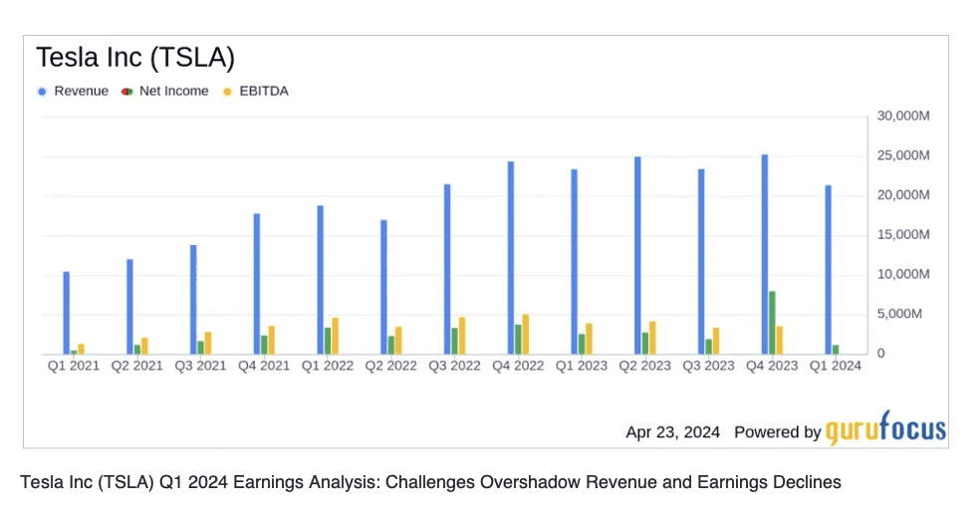Click the Q3 2022 axis label
This screenshot has width=980, height=518.
click(x=454, y=366)
